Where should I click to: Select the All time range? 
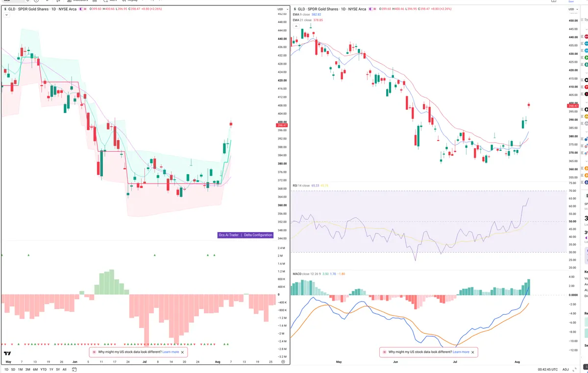64,369
